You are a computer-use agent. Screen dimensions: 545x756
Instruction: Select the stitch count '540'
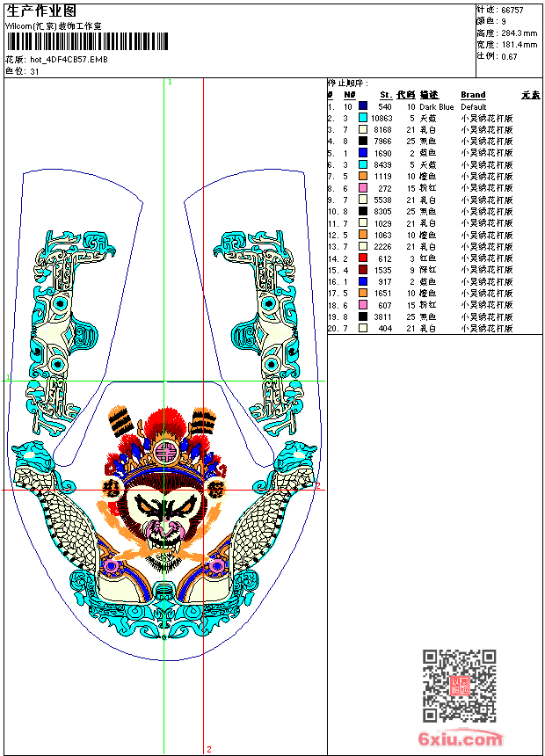[384, 106]
